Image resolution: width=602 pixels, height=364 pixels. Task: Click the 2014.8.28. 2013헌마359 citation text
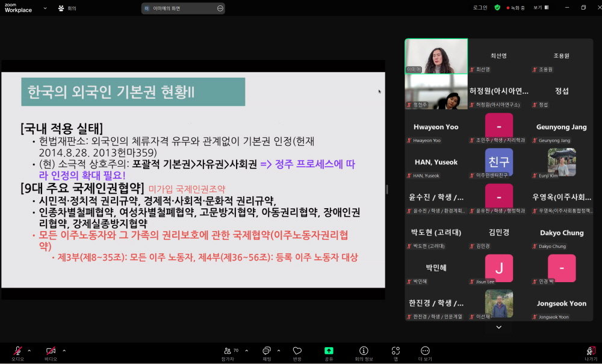98,152
